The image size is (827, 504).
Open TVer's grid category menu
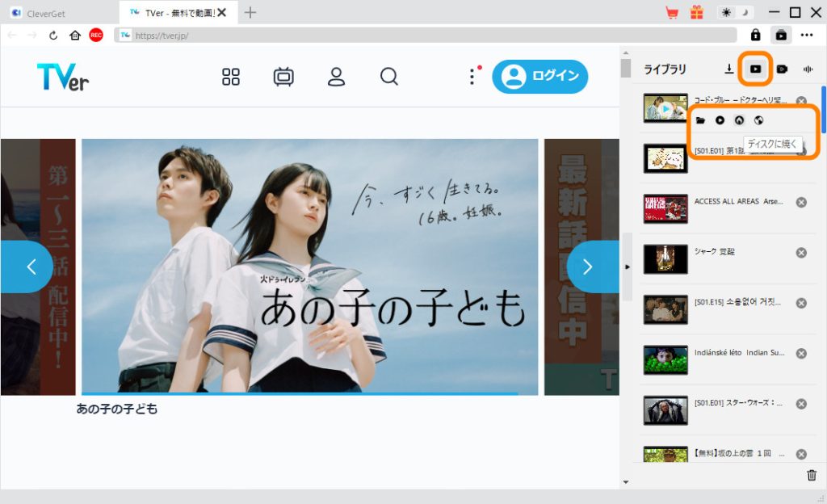tap(232, 77)
